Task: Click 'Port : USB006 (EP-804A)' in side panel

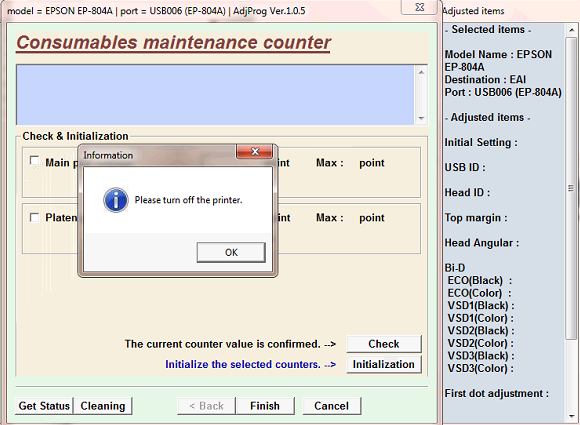Action: tap(503, 92)
